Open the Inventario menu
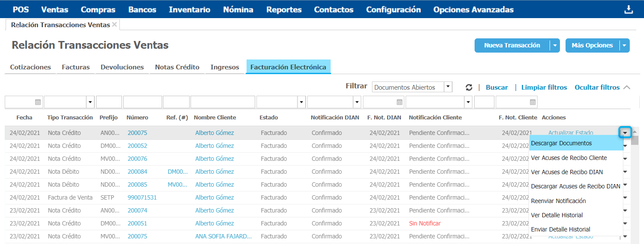Screen dimensions: 644x244 pyautogui.click(x=190, y=9)
